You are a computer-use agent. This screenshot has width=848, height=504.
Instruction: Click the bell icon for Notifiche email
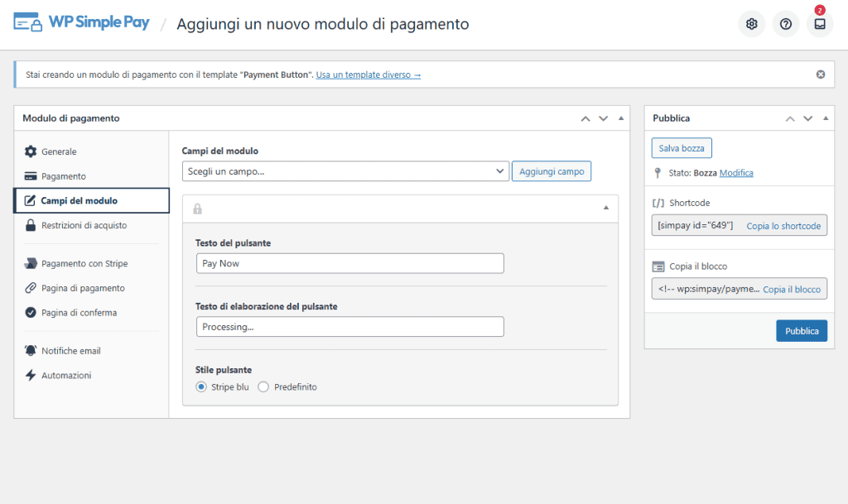(x=31, y=351)
